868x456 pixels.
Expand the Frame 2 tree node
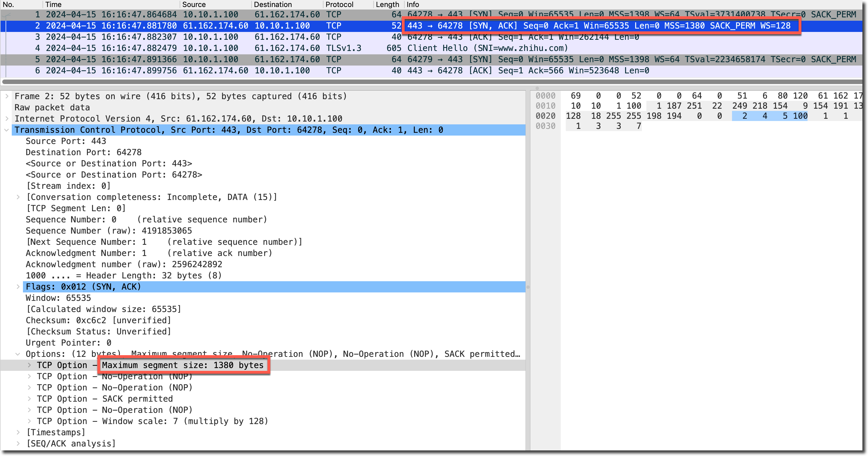(7, 96)
